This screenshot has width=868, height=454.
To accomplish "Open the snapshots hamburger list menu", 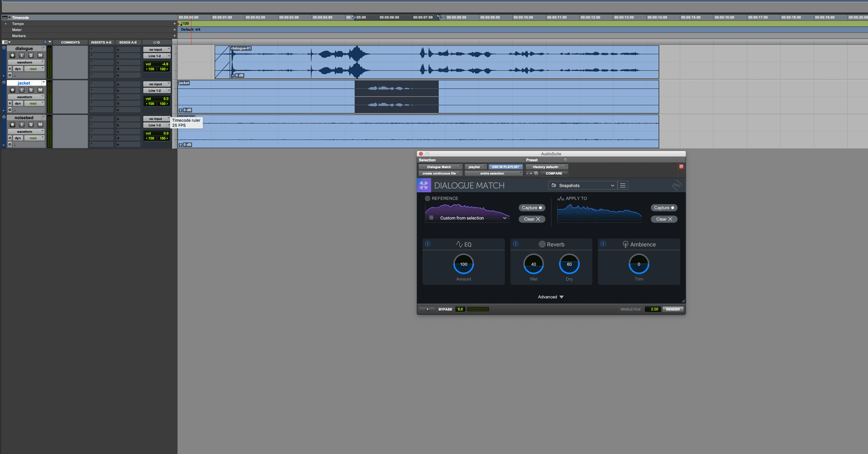I will point(623,185).
